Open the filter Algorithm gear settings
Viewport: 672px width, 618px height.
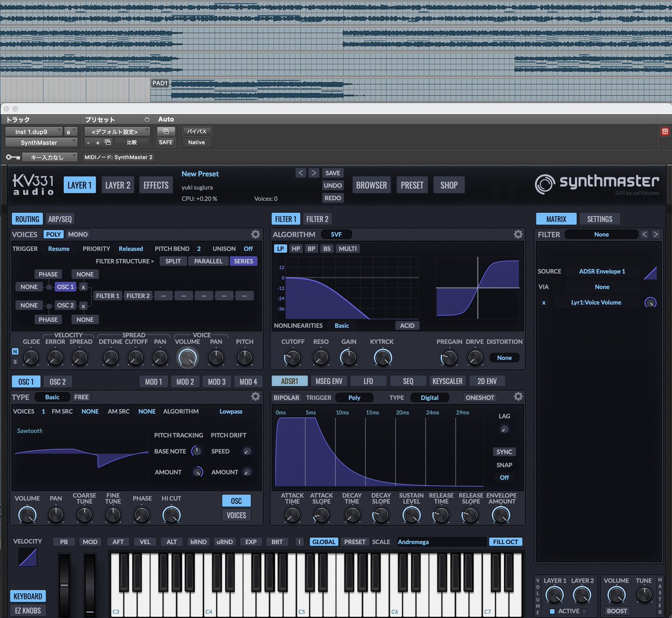click(x=518, y=234)
